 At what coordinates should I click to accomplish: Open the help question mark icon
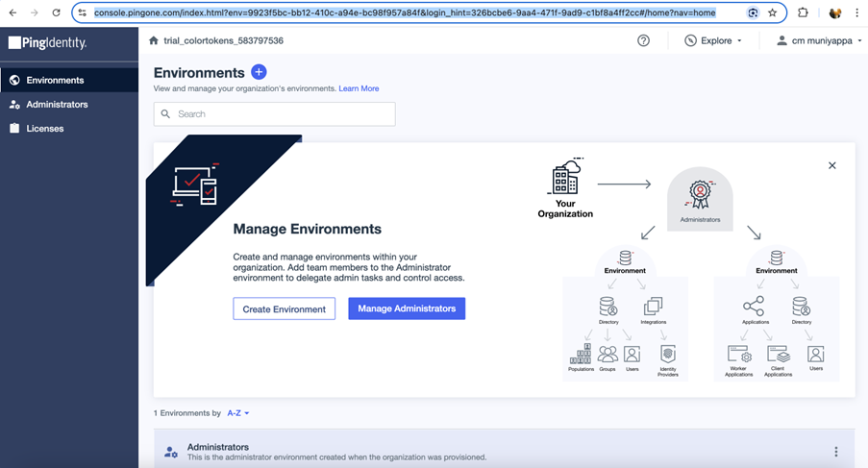(x=643, y=40)
